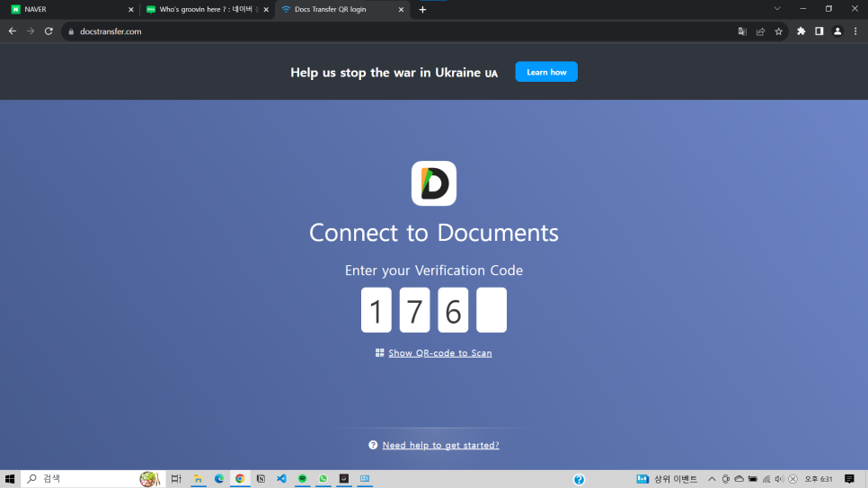
Task: Select second verification digit box showing 7
Action: pyautogui.click(x=414, y=310)
